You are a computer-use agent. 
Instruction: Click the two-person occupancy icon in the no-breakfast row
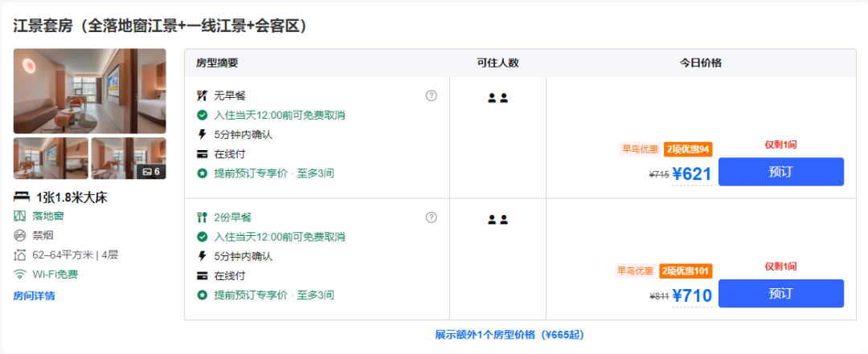pyautogui.click(x=497, y=98)
